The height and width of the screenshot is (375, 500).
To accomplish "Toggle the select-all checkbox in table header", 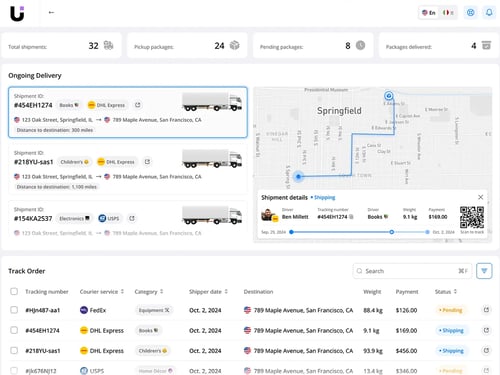I will (14, 292).
